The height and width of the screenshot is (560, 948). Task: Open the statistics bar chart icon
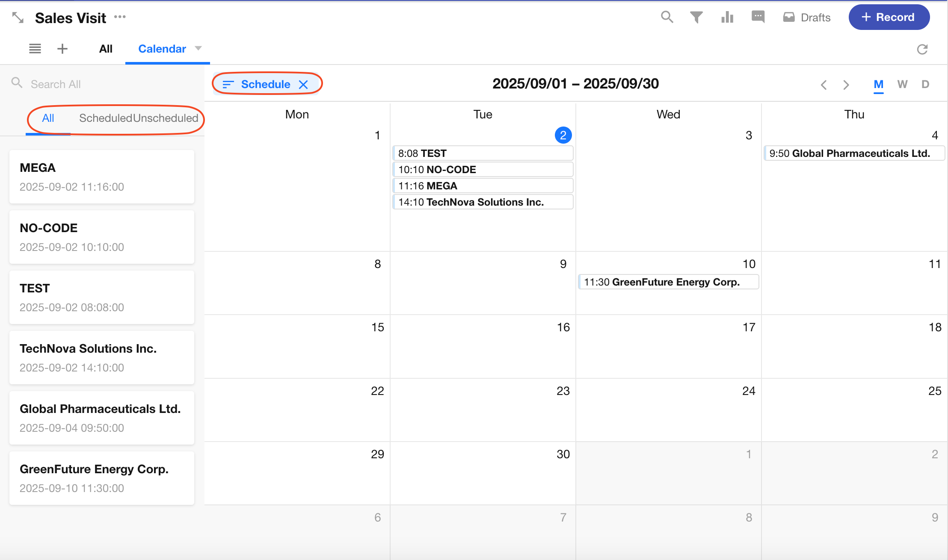(x=727, y=17)
